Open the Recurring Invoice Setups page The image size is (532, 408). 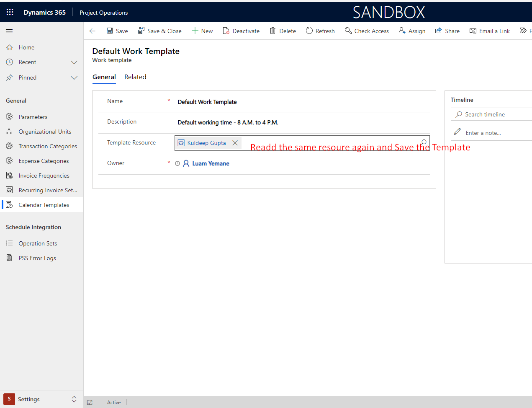(x=47, y=190)
